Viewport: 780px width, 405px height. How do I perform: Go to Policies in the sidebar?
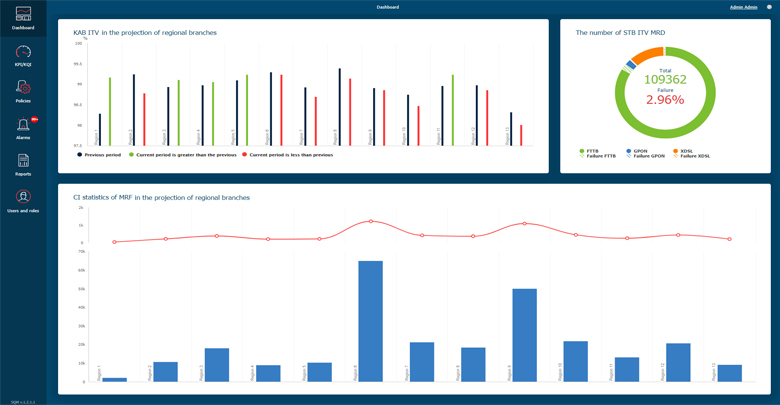tap(23, 90)
